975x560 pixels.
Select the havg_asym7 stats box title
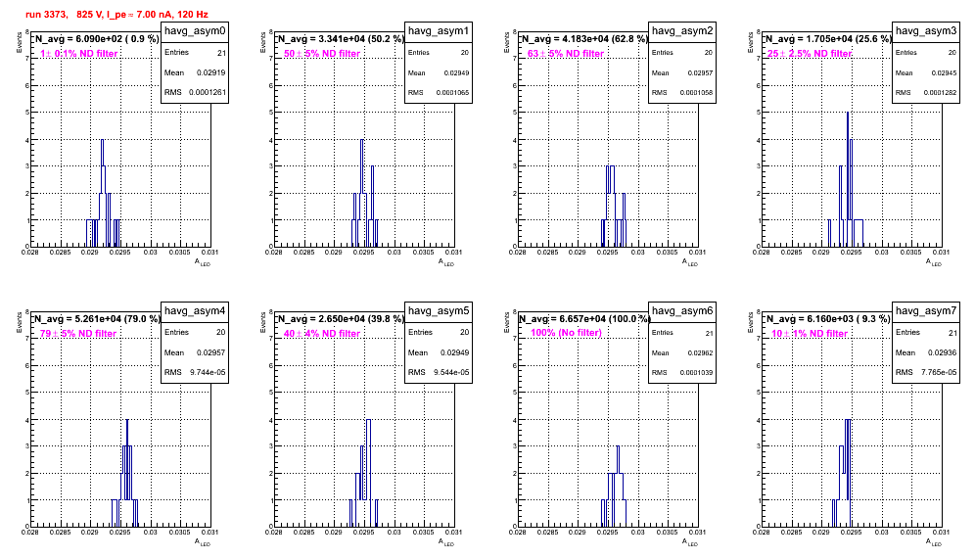pos(926,311)
